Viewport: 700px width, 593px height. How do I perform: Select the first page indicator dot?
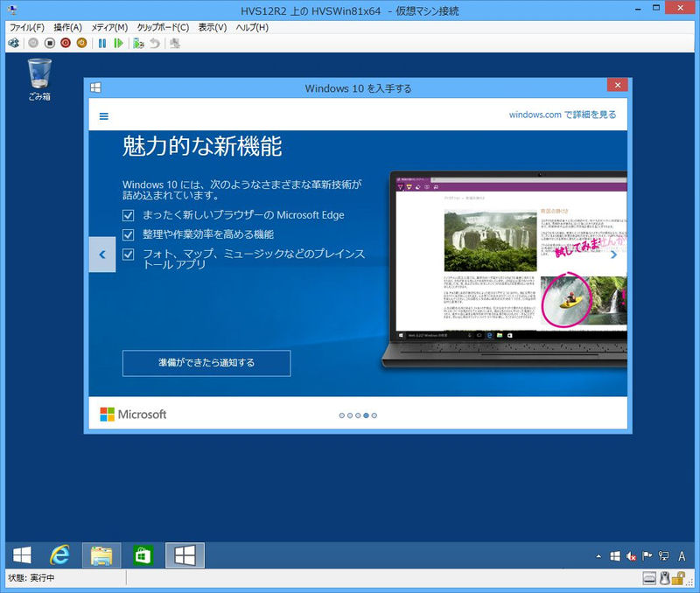pos(342,415)
